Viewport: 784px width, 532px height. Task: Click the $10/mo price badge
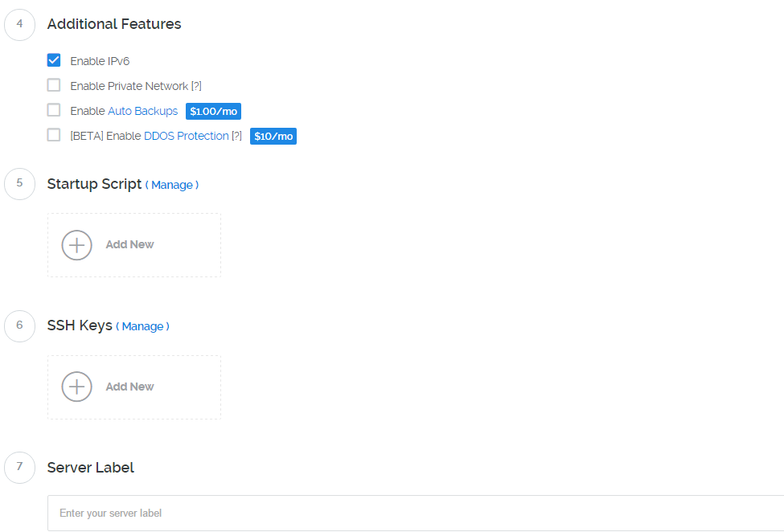(273, 137)
